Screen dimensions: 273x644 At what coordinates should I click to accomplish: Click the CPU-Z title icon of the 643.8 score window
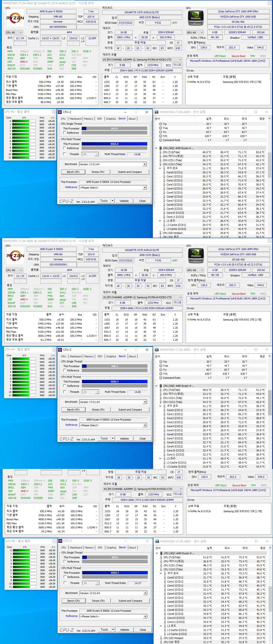[60, 112]
